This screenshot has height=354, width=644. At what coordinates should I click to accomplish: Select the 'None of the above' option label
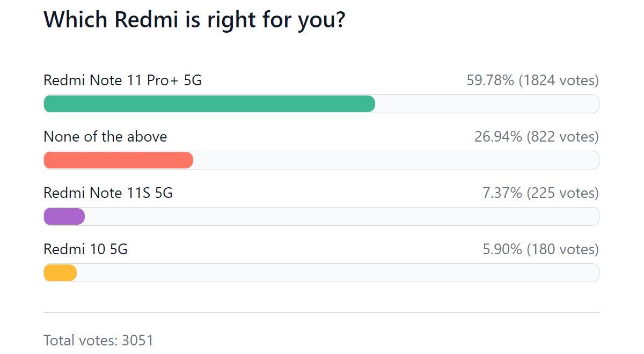coord(105,137)
